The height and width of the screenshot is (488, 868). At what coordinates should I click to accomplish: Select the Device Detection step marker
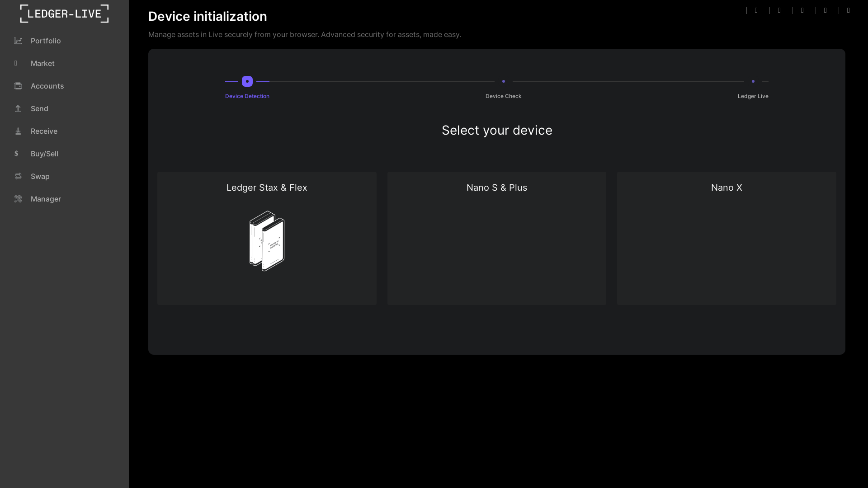(247, 81)
